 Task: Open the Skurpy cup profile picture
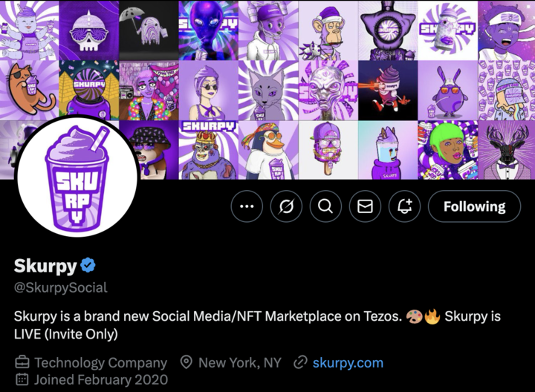pos(77,176)
